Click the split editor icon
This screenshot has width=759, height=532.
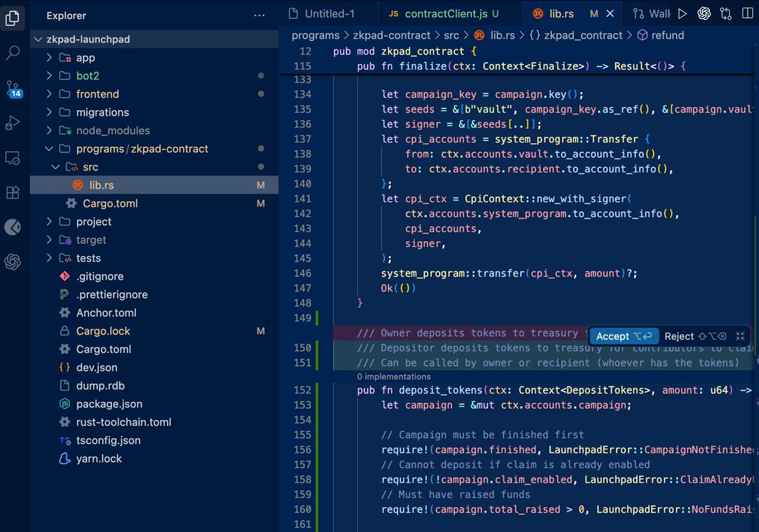tap(747, 13)
